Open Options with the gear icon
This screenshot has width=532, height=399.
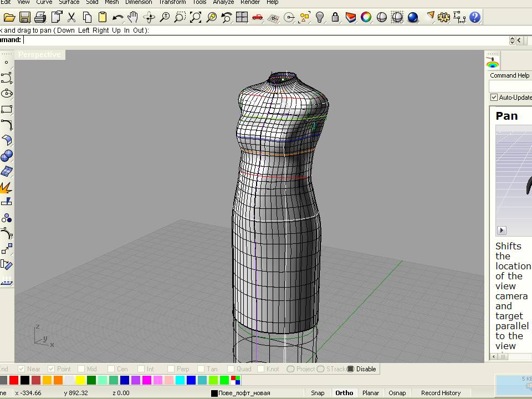pyautogui.click(x=443, y=18)
